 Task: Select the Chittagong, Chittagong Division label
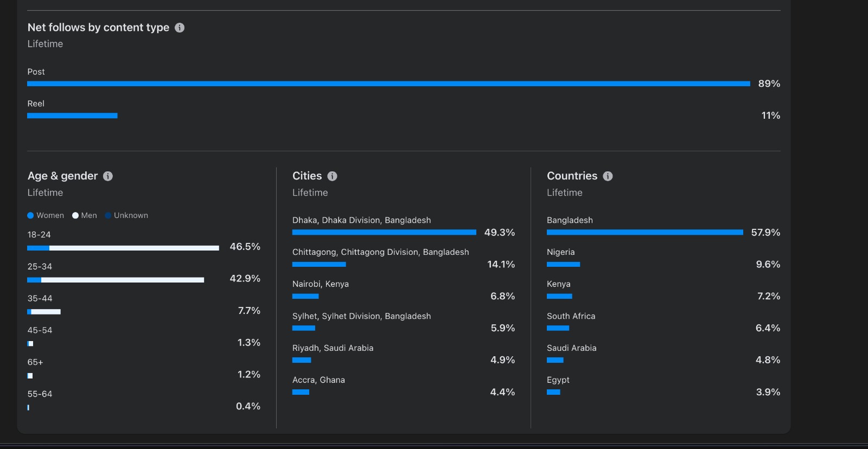pyautogui.click(x=380, y=252)
